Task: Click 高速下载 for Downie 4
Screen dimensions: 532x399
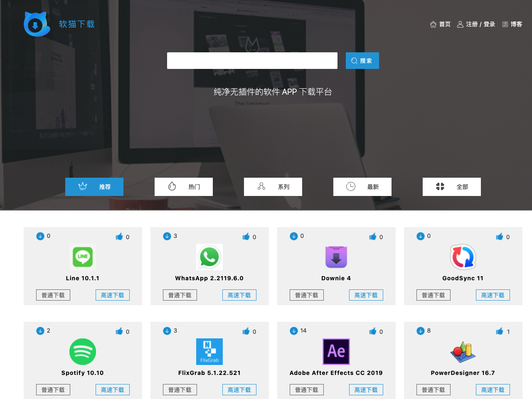Action: coord(366,295)
